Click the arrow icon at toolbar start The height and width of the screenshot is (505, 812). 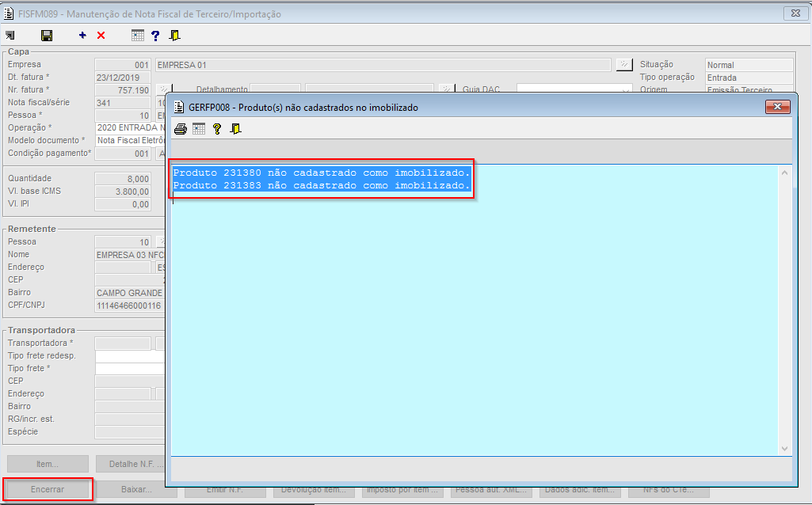click(x=10, y=35)
